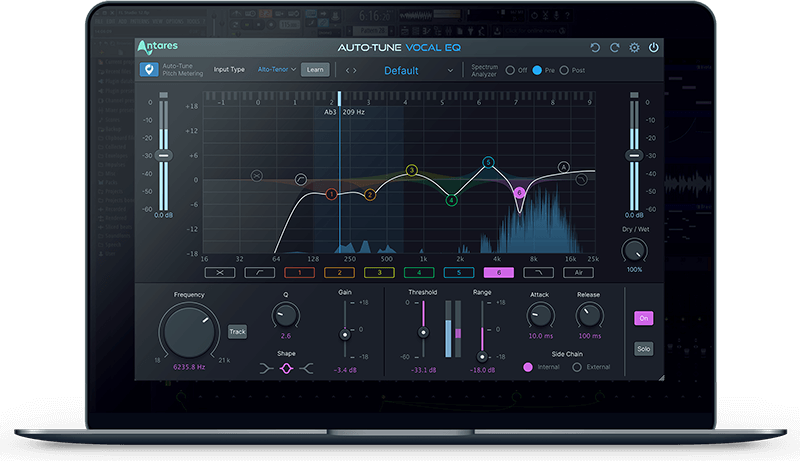
Task: Click the 6235.8 Hz frequency value
Action: (189, 367)
